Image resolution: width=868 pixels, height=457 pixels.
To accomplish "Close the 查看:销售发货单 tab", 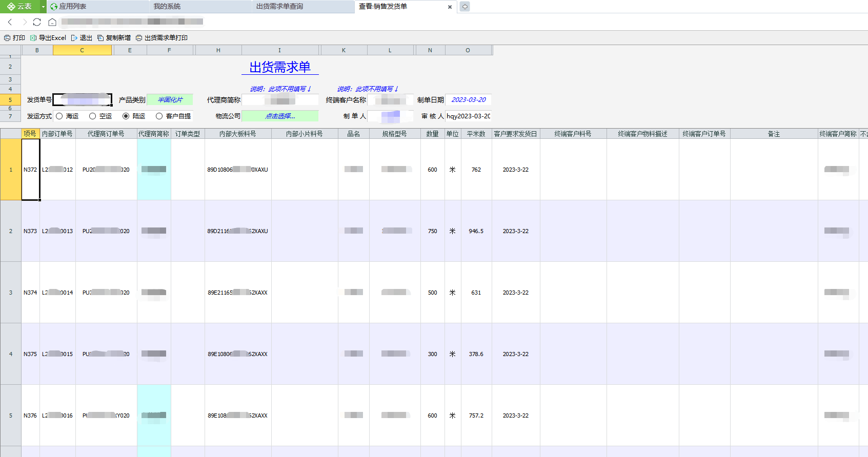I will point(450,7).
